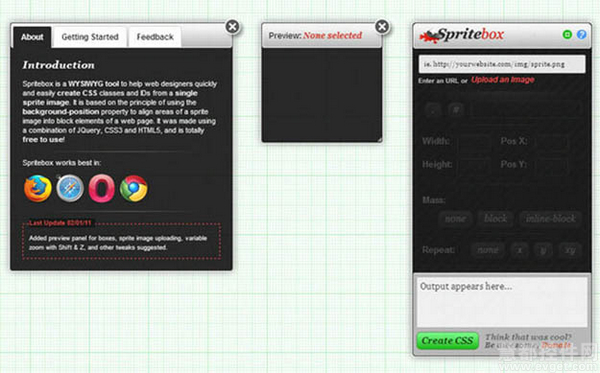
Task: Focus the sprite URL input field
Action: pyautogui.click(x=502, y=64)
